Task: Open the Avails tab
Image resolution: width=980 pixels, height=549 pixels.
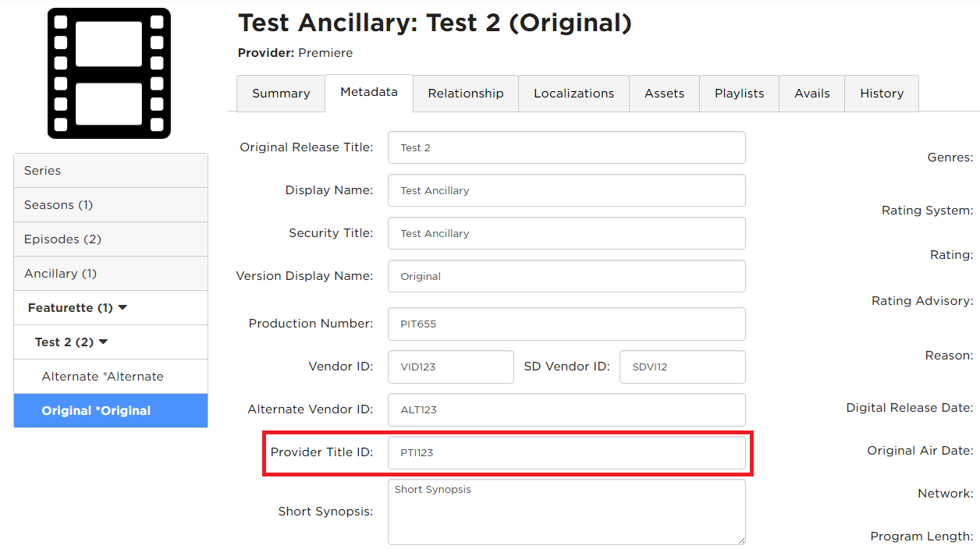Action: pos(812,94)
